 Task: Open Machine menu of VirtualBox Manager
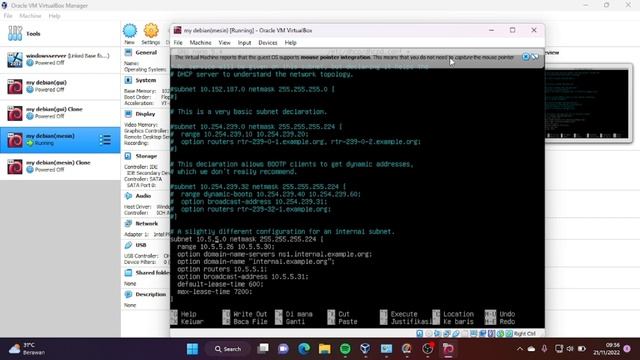(30, 16)
